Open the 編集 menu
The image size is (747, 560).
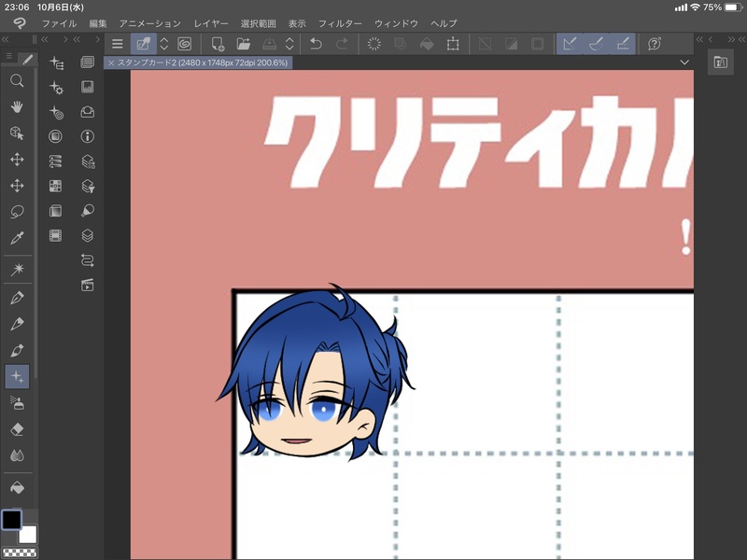coord(98,23)
